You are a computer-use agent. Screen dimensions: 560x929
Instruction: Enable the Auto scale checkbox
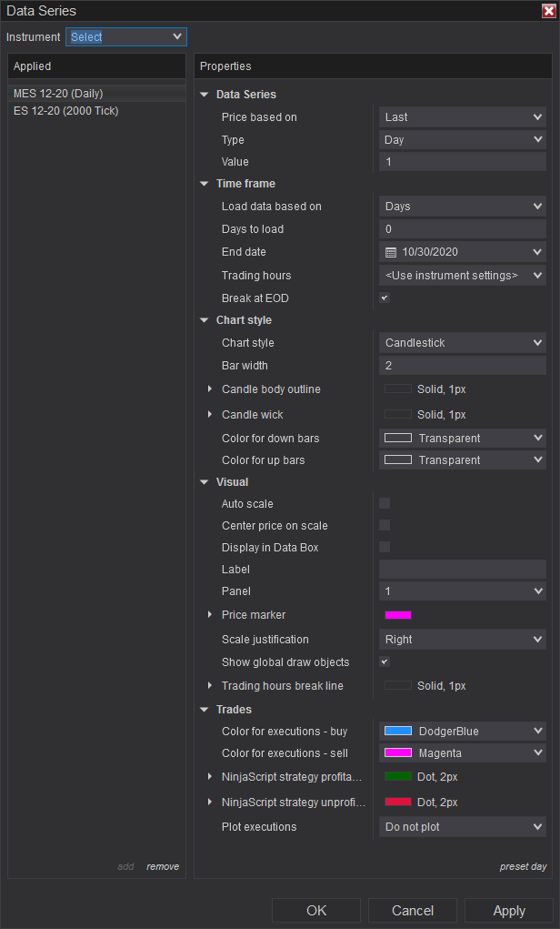coord(385,503)
